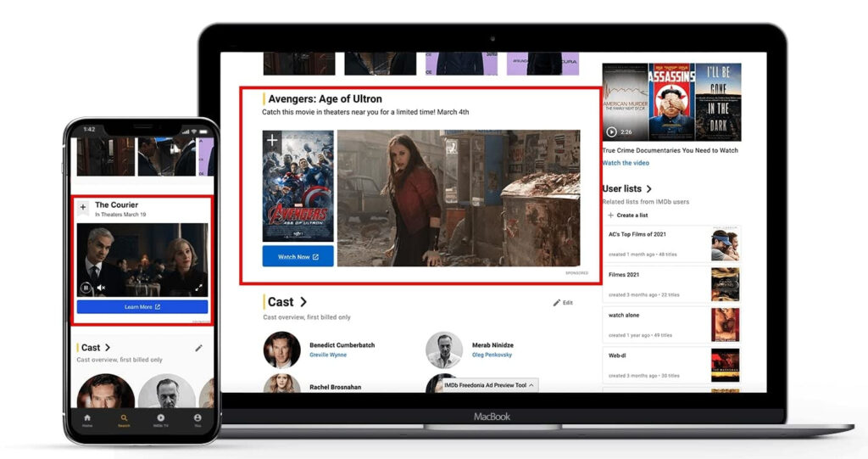Open Benedict Cumberbatch name link
Screen dimensions: 868x459
click(342, 344)
